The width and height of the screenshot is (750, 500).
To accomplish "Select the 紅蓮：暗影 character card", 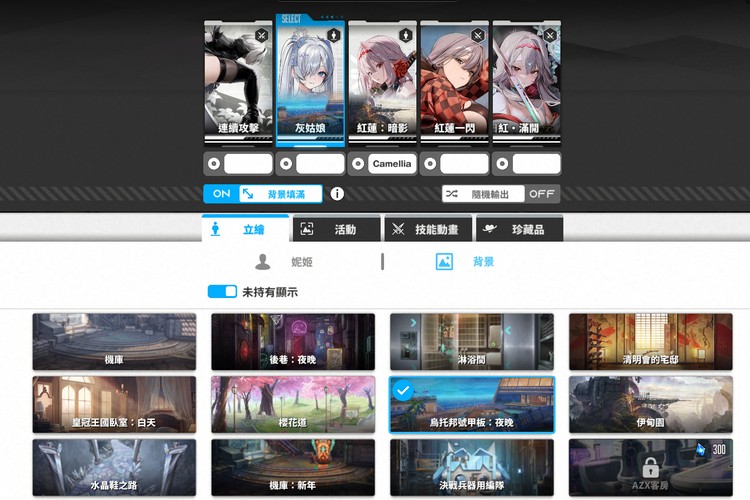I will click(x=382, y=82).
